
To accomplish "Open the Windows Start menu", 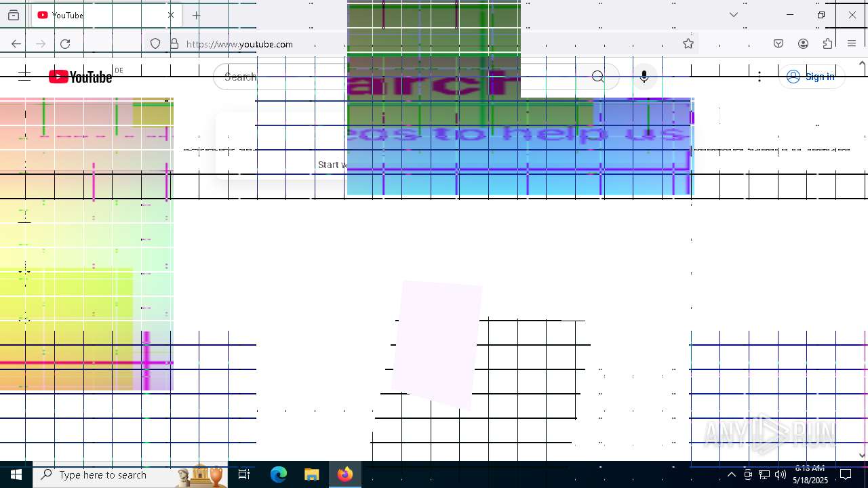I will tap(16, 475).
